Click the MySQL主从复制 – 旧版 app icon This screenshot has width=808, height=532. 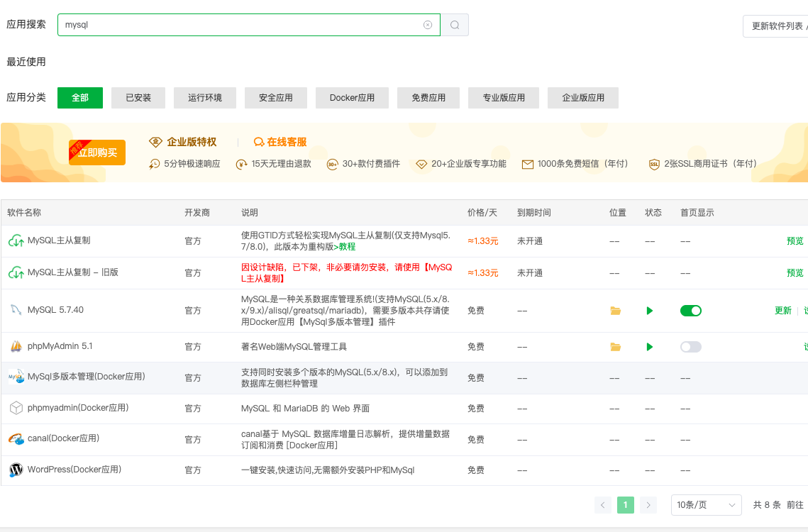coord(16,272)
